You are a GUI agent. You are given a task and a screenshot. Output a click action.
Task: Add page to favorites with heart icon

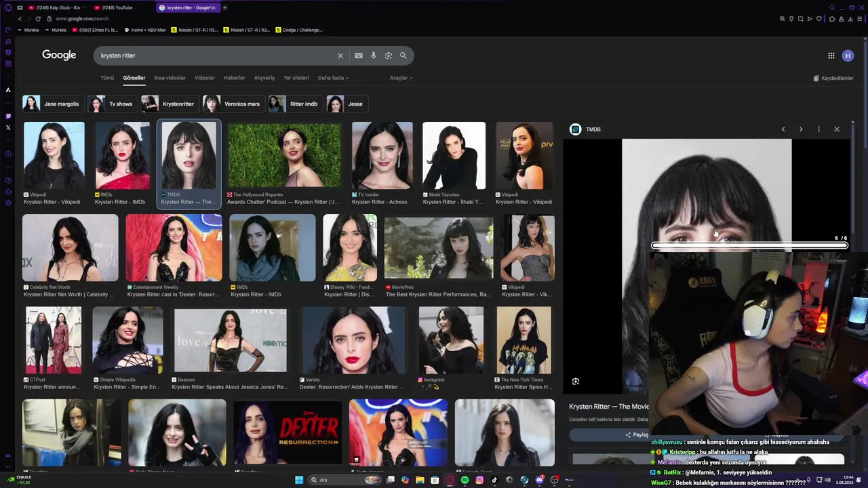(x=818, y=19)
